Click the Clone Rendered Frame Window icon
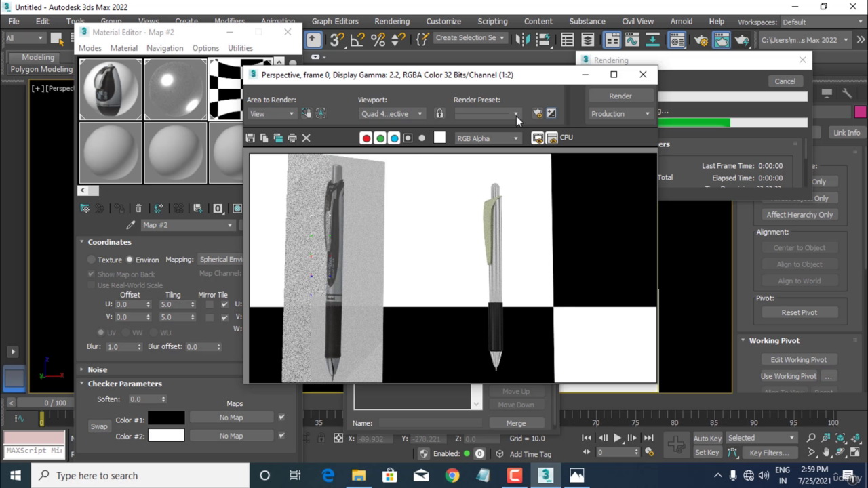This screenshot has width=868, height=488. 278,138
